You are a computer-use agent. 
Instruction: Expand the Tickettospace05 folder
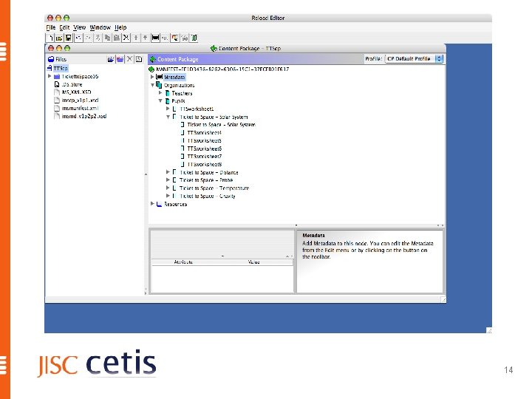click(x=50, y=76)
